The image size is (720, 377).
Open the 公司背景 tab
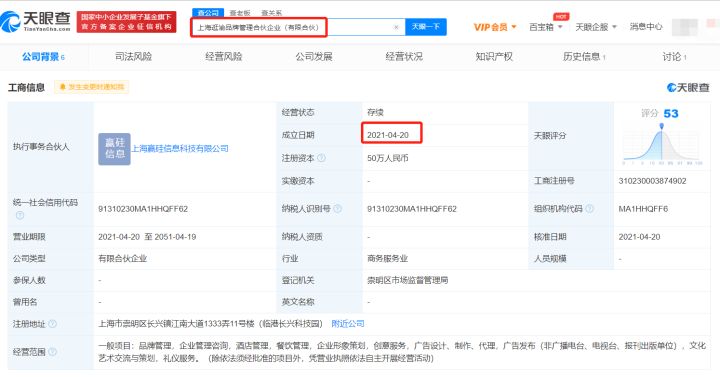tap(44, 57)
